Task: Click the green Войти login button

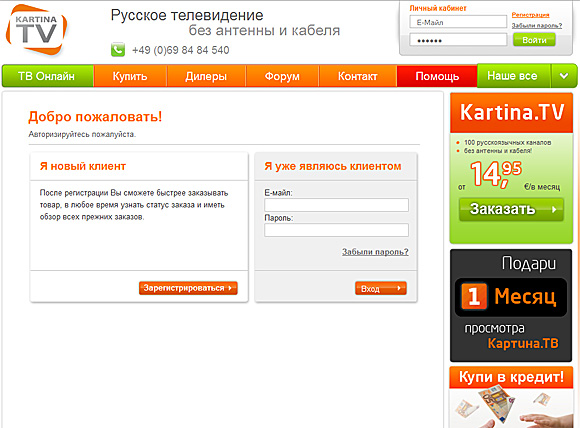Action: (x=534, y=40)
